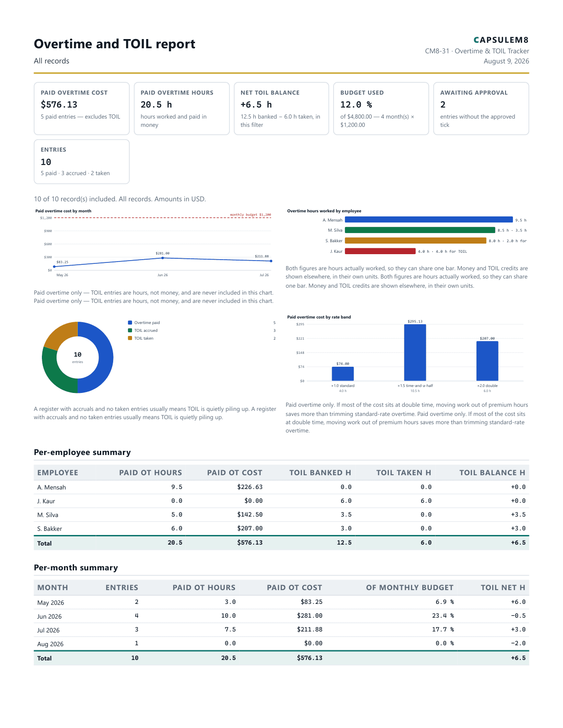Click the 'Paid overtime cost by rate band' title
The width and height of the screenshot is (563, 728).
(319, 317)
